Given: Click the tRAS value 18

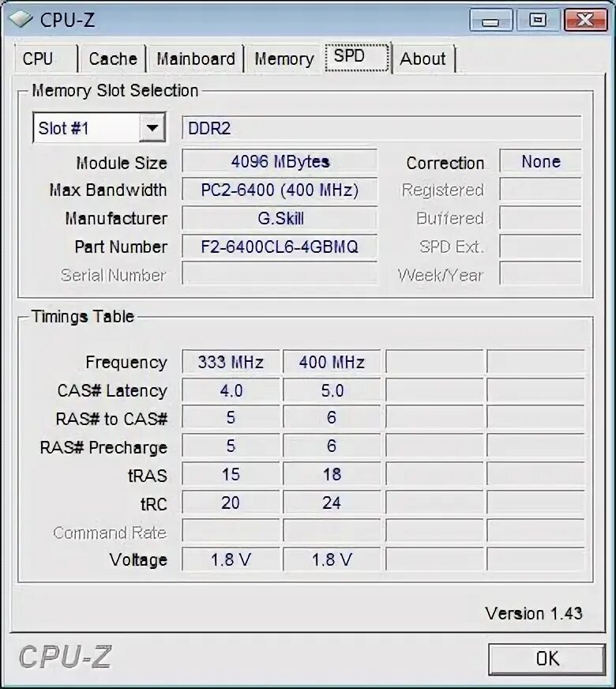Looking at the screenshot, I should click(x=332, y=474).
